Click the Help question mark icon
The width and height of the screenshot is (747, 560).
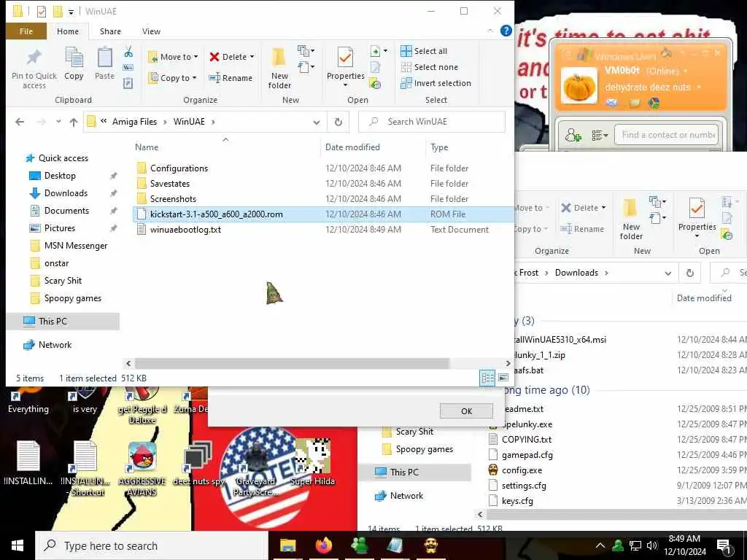[x=506, y=31]
